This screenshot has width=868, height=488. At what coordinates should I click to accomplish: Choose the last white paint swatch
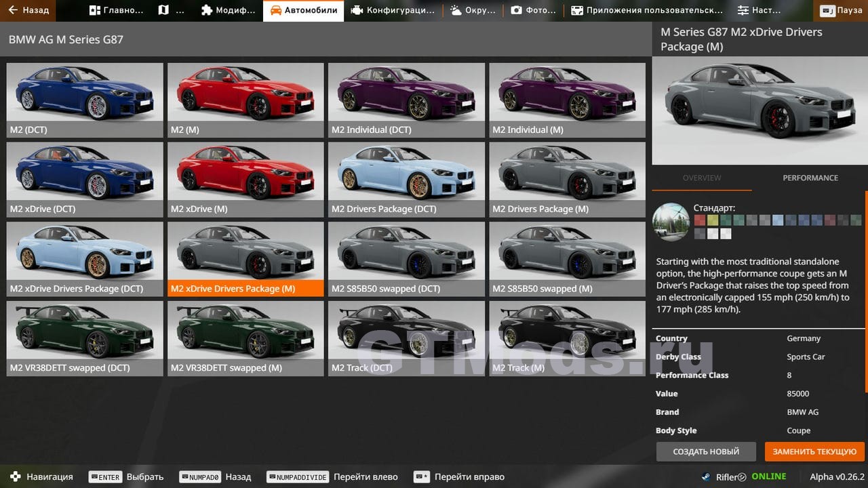(x=726, y=234)
